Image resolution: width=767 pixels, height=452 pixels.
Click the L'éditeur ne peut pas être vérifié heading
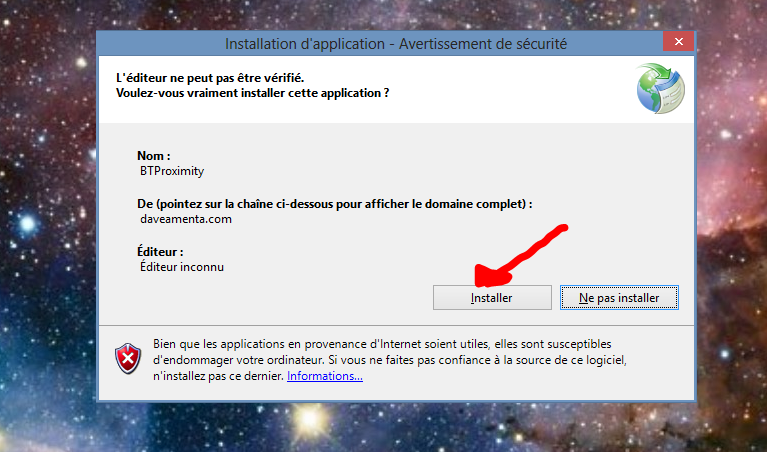pos(210,78)
